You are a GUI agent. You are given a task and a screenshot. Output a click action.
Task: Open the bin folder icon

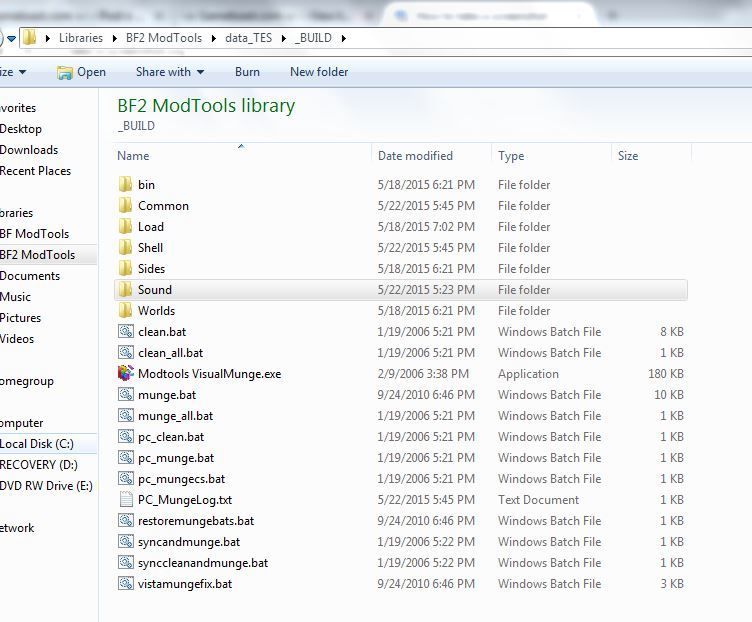pos(125,185)
